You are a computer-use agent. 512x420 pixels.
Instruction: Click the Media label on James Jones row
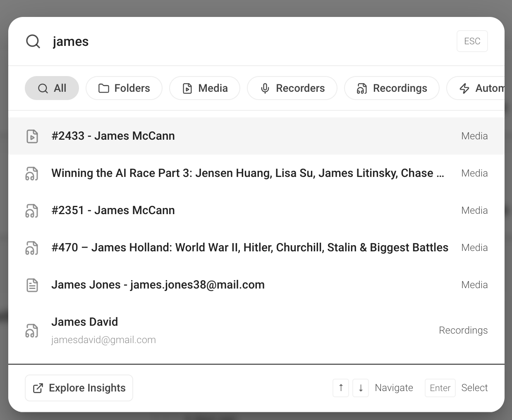tap(474, 285)
